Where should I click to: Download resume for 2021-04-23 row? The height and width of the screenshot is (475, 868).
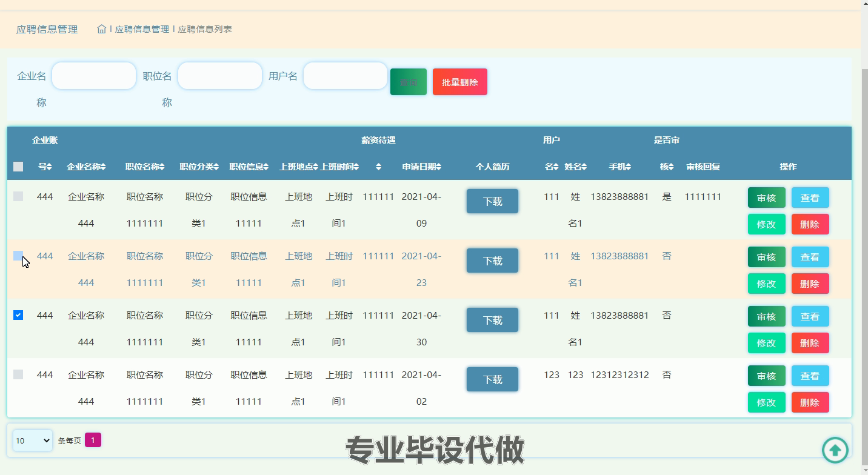coord(492,261)
